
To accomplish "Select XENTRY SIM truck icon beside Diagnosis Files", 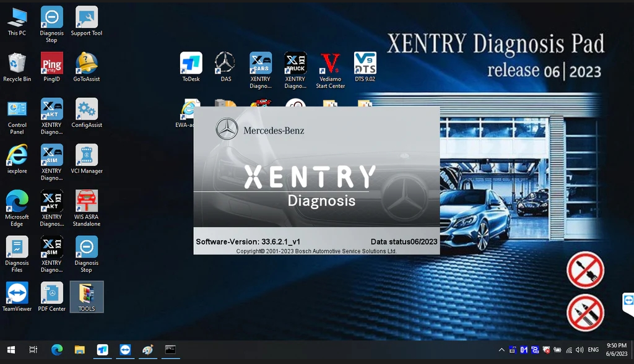I will (52, 254).
